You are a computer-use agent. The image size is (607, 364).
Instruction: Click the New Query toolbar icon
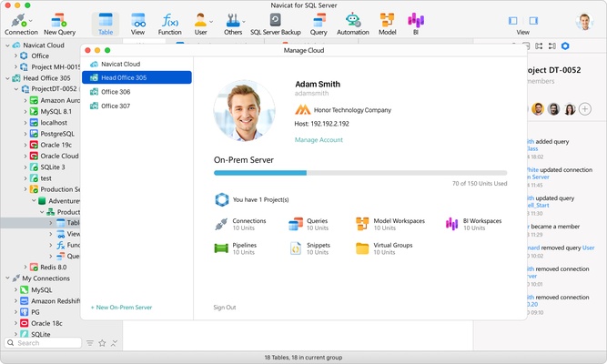(x=59, y=24)
